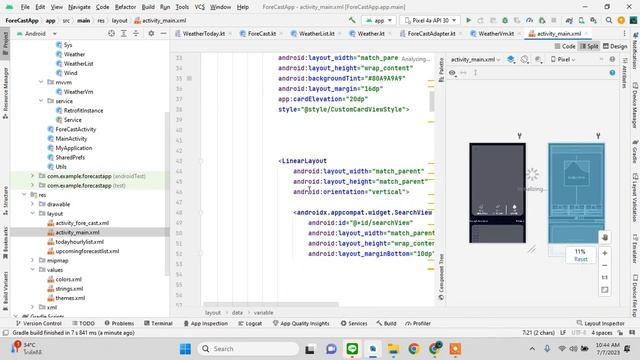Collapse the service package folder
The height and width of the screenshot is (360, 640).
41,101
